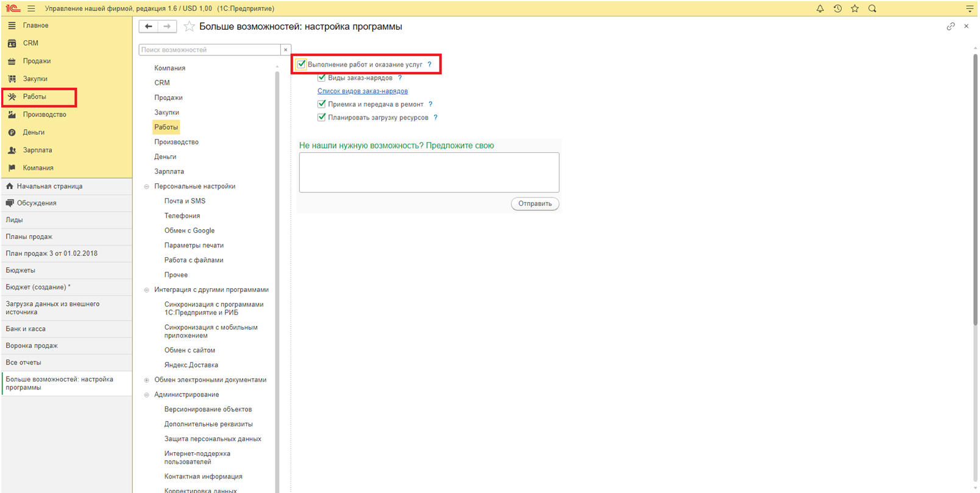Collapse 'Персональные настройки' tree group
This screenshot has height=493, width=980.
pyautogui.click(x=146, y=186)
